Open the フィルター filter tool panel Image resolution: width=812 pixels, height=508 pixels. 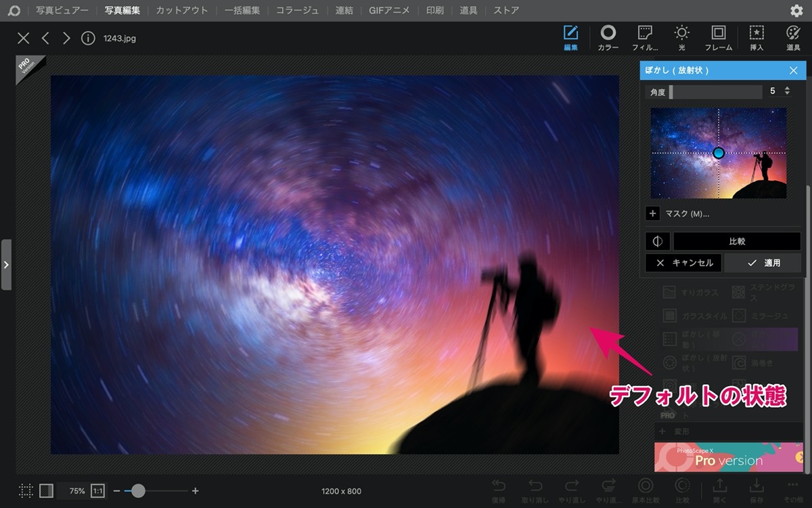coord(645,38)
